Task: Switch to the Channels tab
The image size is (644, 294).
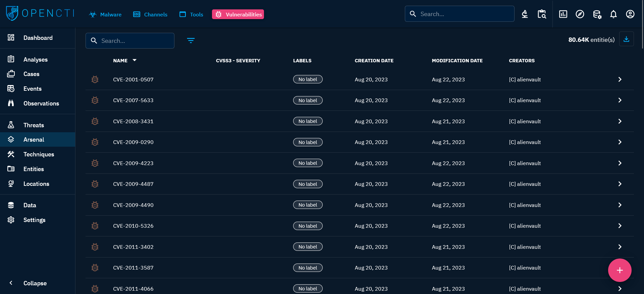Action: (x=150, y=14)
